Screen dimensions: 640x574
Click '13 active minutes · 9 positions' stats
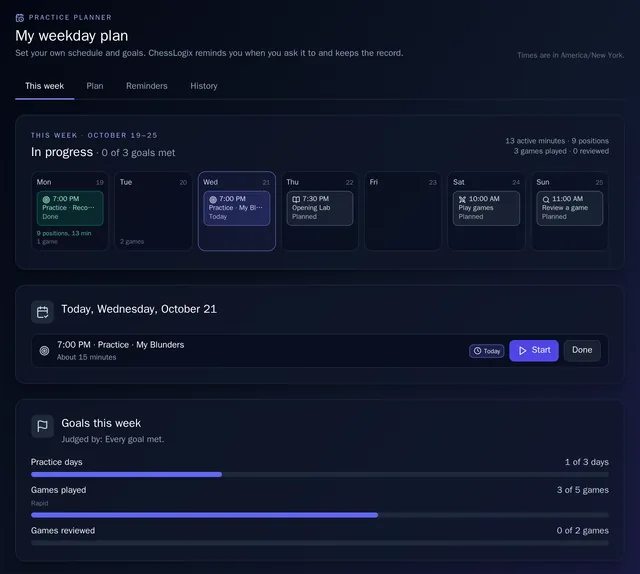(x=557, y=141)
